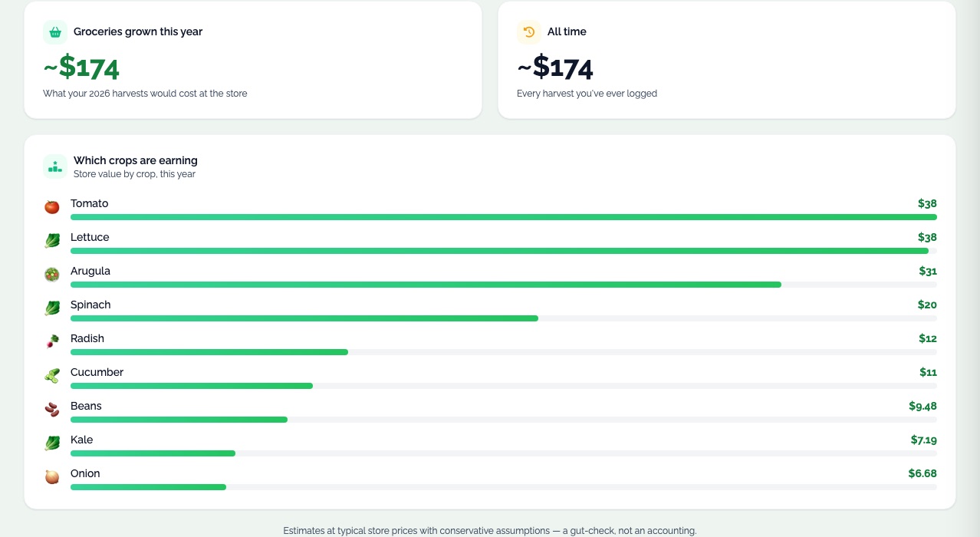
Task: Click the Radish icon
Action: point(52,342)
